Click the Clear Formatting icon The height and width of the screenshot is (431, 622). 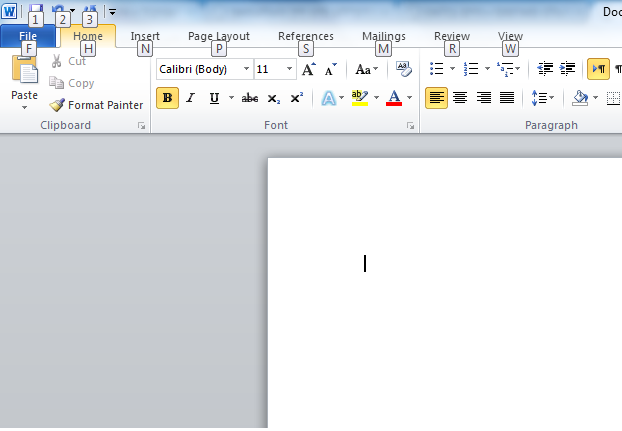click(404, 70)
